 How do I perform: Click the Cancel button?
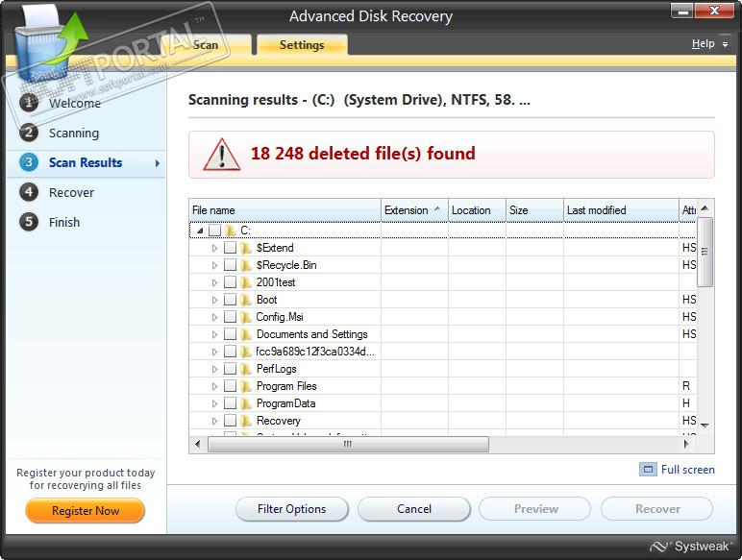pos(414,509)
